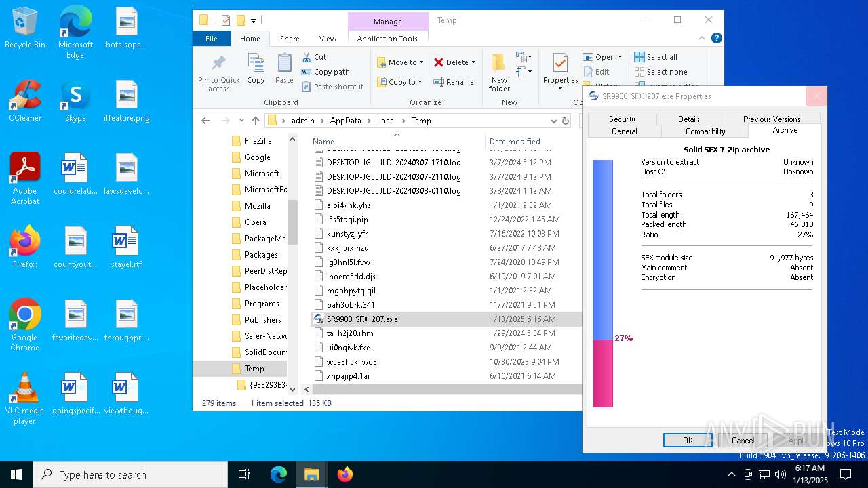Go back in File Explorer
The height and width of the screenshot is (488, 868).
coord(205,121)
